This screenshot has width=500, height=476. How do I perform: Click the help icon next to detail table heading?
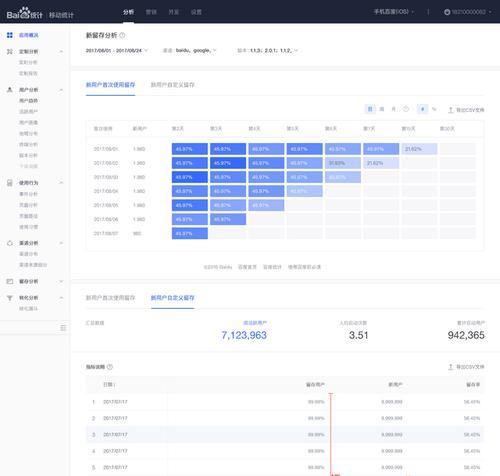click(110, 367)
